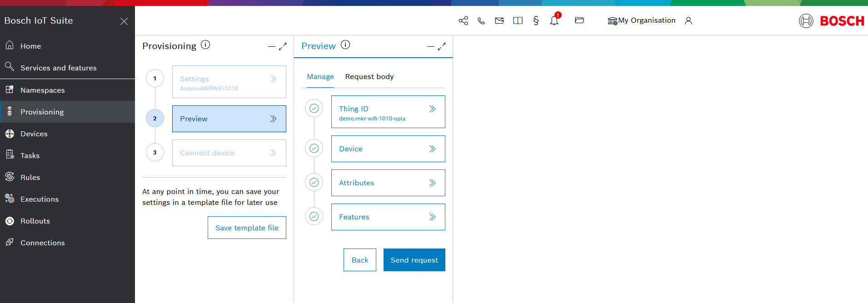Click the Provisioning sidebar icon
This screenshot has height=303, width=868.
click(10, 112)
